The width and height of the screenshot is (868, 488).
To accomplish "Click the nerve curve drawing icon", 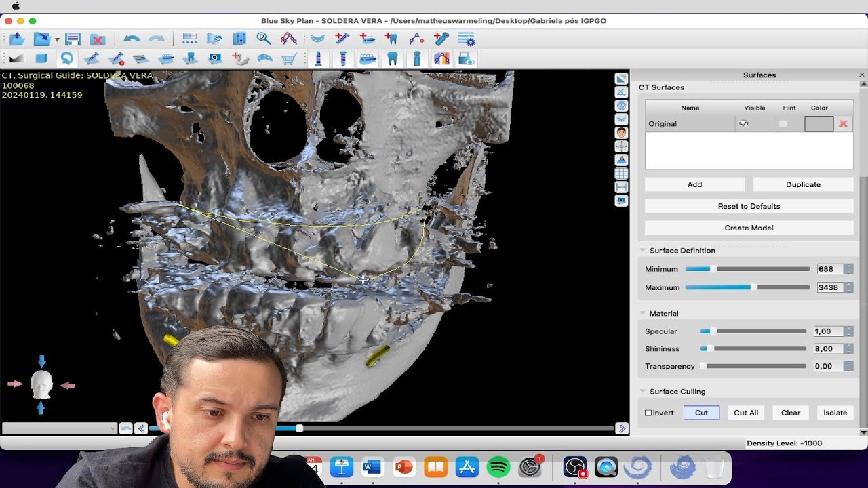I will [x=416, y=39].
